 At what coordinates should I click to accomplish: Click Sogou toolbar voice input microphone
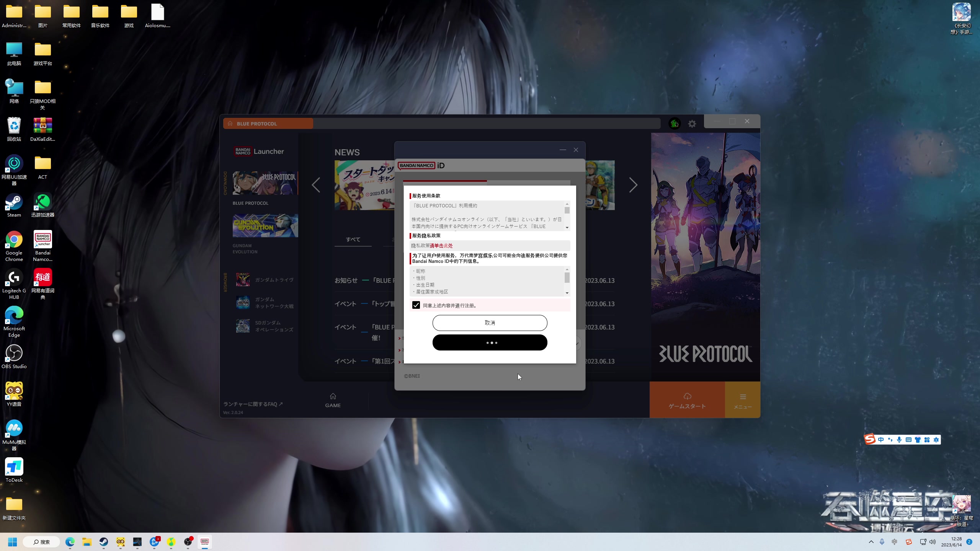point(899,440)
